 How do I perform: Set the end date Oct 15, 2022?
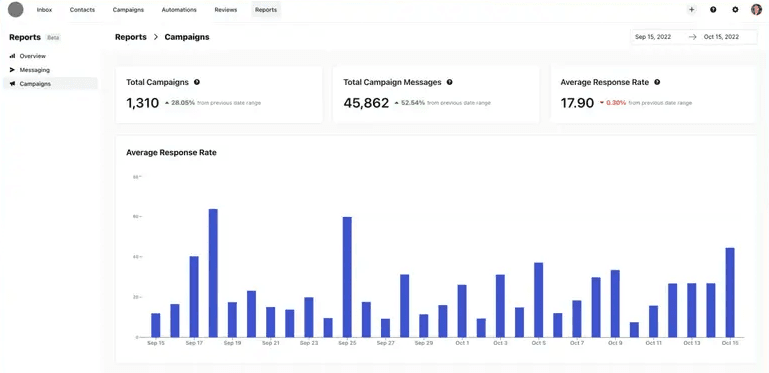[x=721, y=37]
